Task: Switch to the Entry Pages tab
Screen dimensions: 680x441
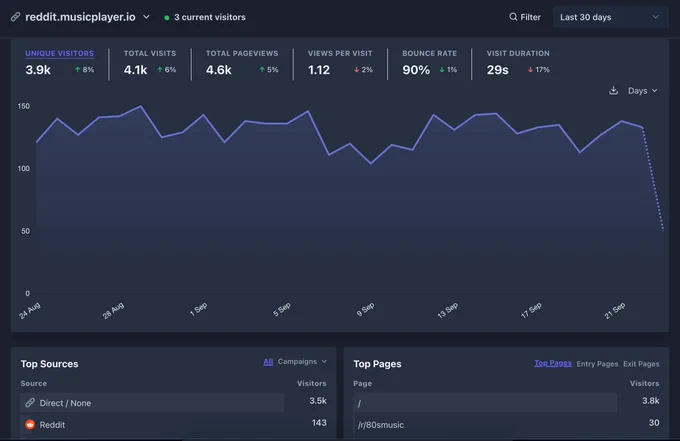Action: [x=597, y=364]
